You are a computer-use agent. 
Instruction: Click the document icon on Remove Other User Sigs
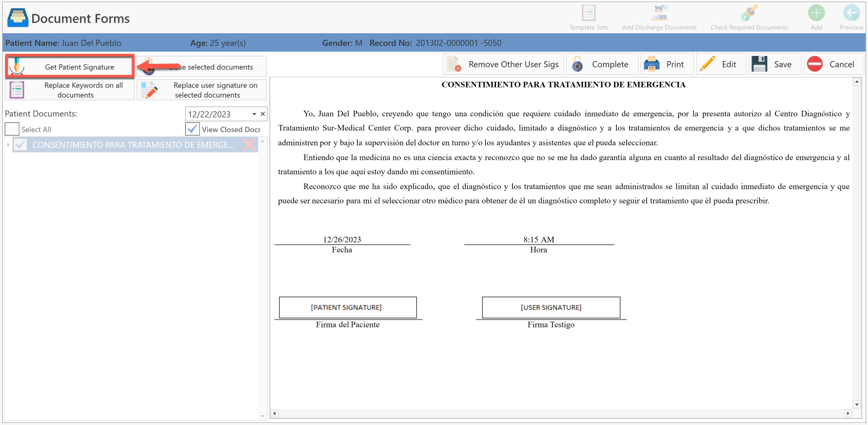tap(454, 64)
